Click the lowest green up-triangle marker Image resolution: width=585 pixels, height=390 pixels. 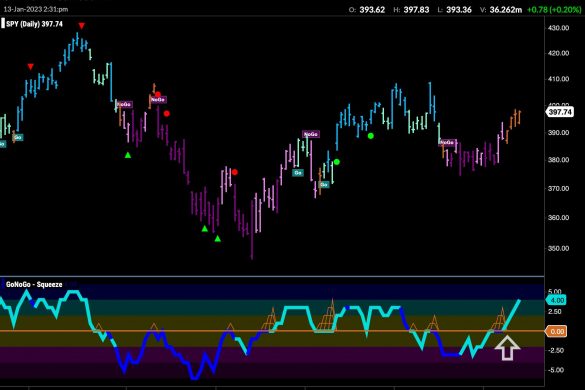pos(218,238)
